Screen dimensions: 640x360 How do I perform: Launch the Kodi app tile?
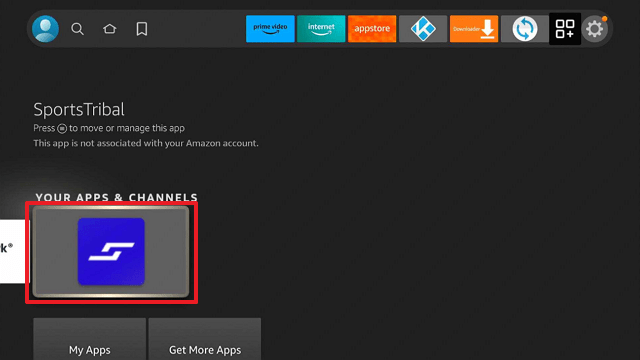423,29
